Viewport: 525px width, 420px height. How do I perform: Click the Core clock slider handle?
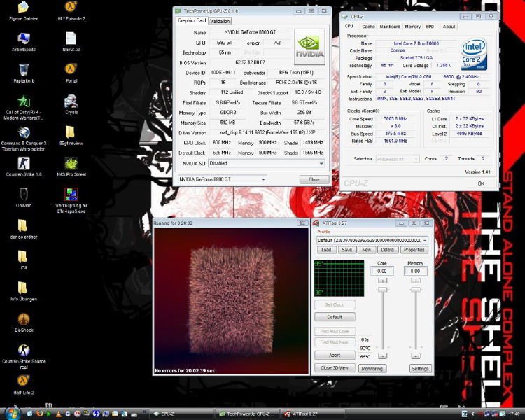pos(382,290)
